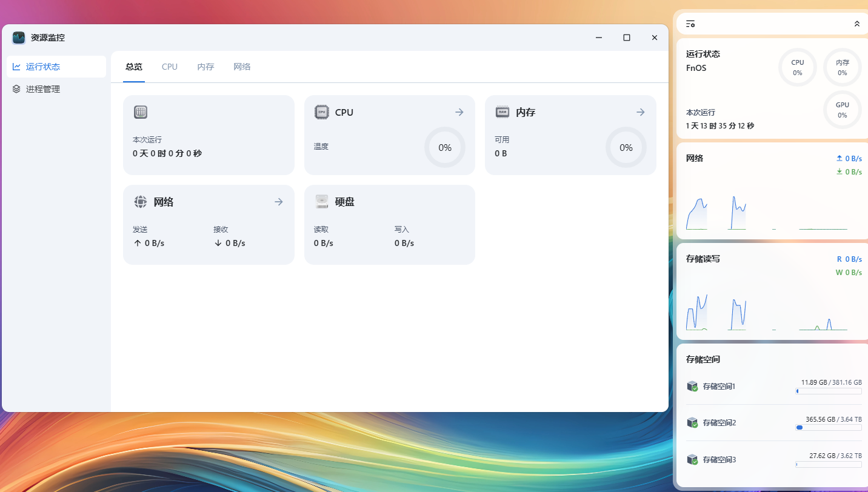Image resolution: width=868 pixels, height=492 pixels.
Task: Click the CPU card 0% usage ring
Action: (x=445, y=147)
